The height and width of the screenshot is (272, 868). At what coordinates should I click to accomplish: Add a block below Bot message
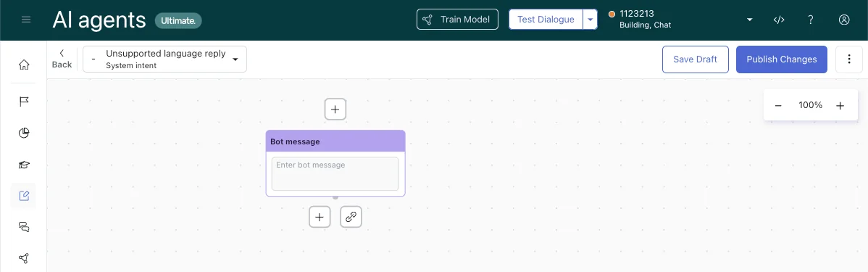coord(320,217)
